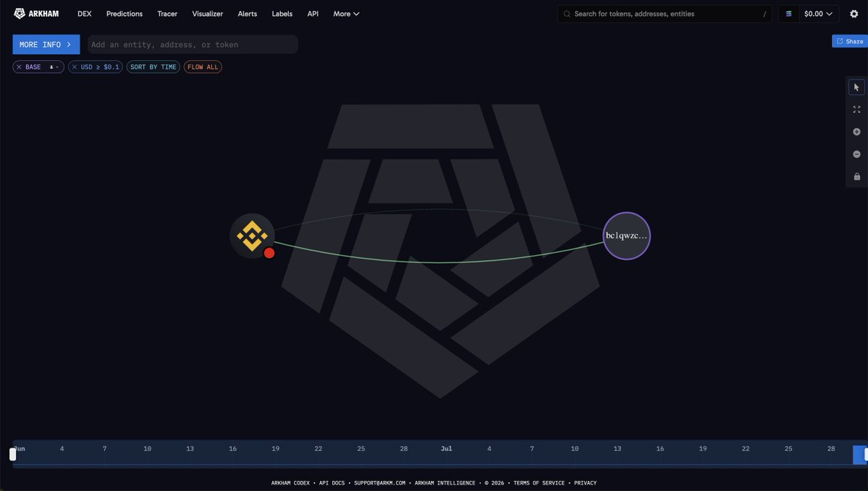Zoom out with the minus icon
The image size is (868, 491).
click(x=856, y=154)
